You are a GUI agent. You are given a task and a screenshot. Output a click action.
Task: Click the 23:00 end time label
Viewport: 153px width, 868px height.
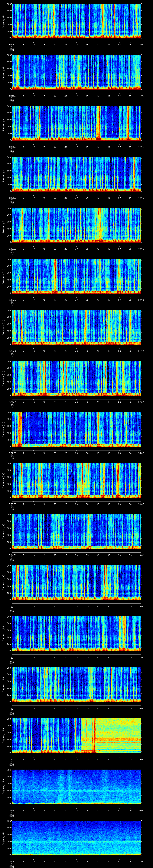[141, 453]
